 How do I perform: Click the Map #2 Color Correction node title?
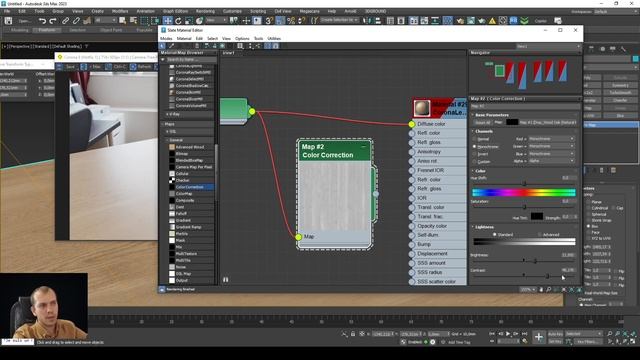334,151
